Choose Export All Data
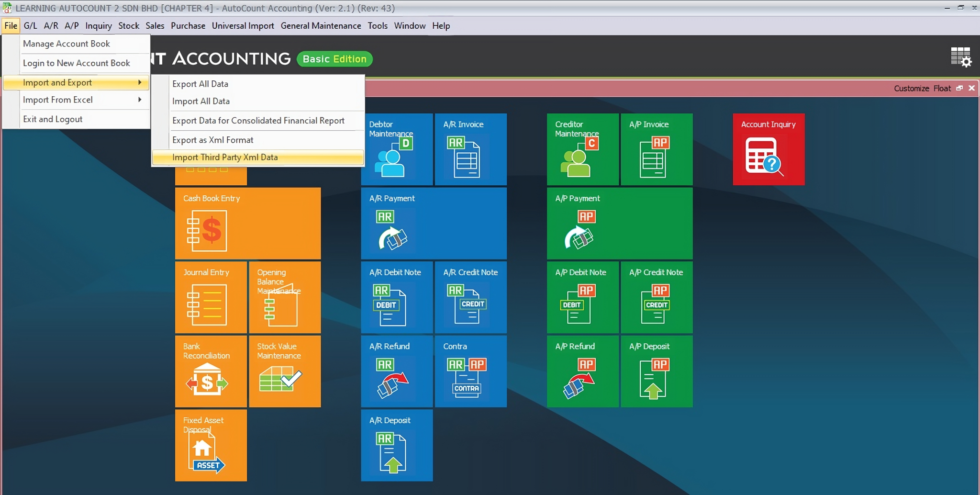Screen dimensions: 980x495 (x=258, y=84)
